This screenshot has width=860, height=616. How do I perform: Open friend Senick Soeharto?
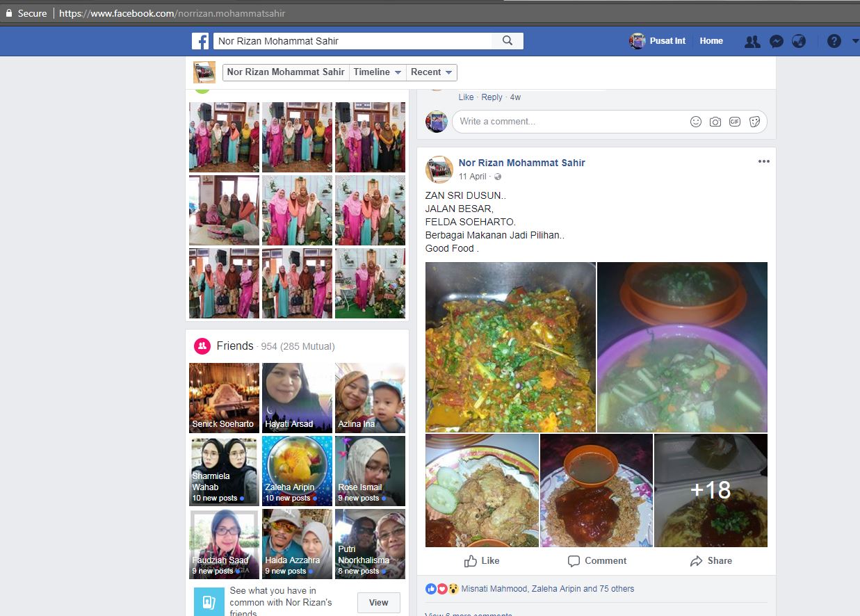[224, 398]
